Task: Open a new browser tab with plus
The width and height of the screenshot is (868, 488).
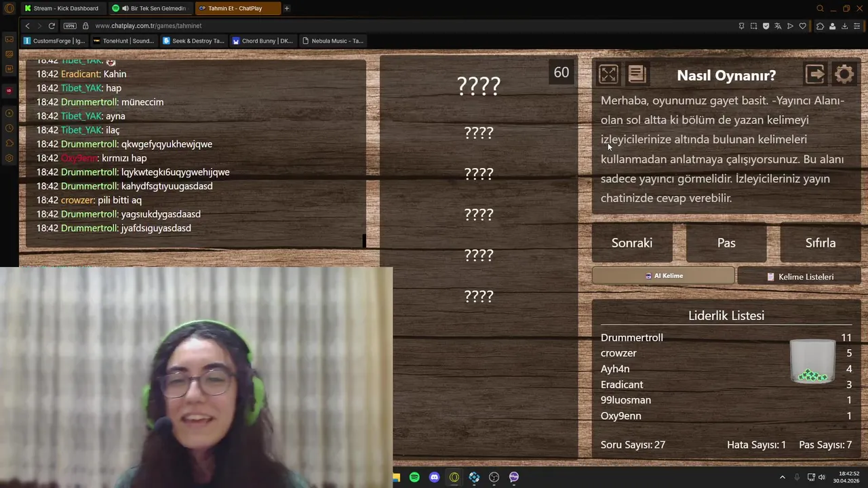Action: [x=287, y=8]
